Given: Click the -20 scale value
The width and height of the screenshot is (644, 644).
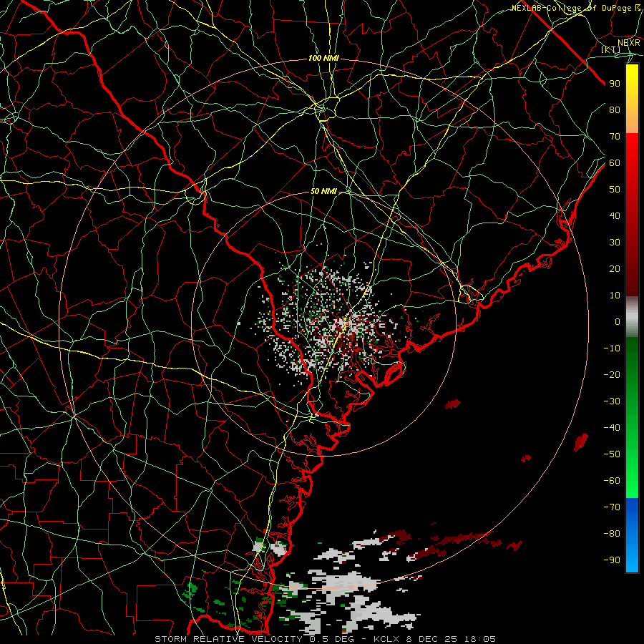Looking at the screenshot, I should 612,374.
